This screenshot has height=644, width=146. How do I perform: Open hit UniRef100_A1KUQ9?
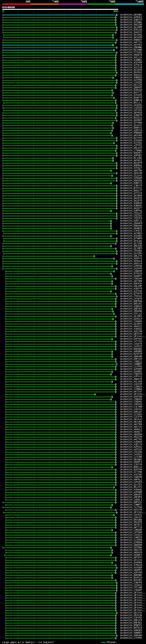point(131,567)
